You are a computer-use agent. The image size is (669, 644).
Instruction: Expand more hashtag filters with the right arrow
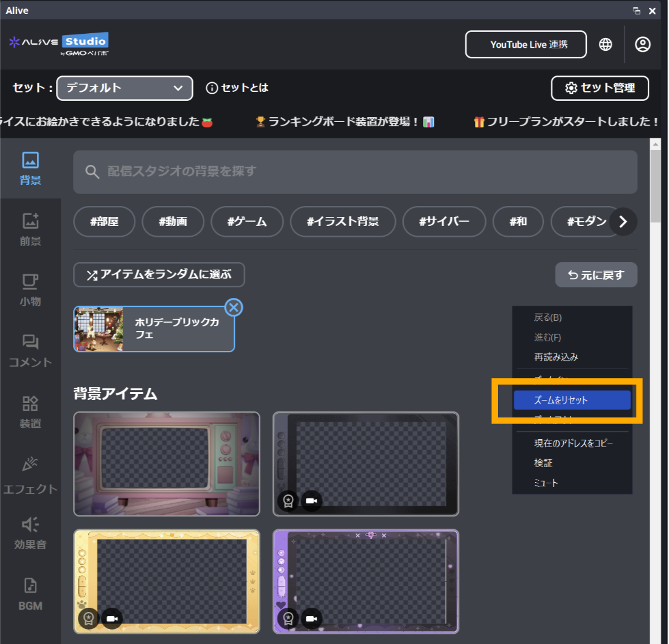(623, 222)
